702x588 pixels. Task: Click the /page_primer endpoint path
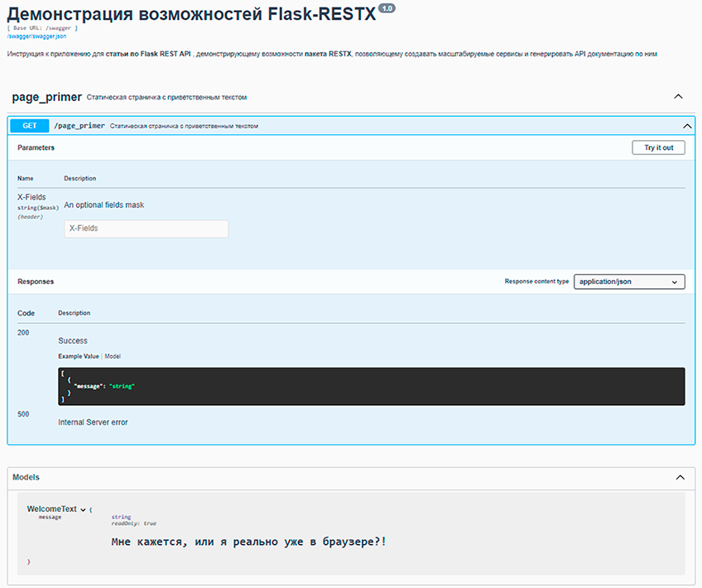tap(79, 126)
